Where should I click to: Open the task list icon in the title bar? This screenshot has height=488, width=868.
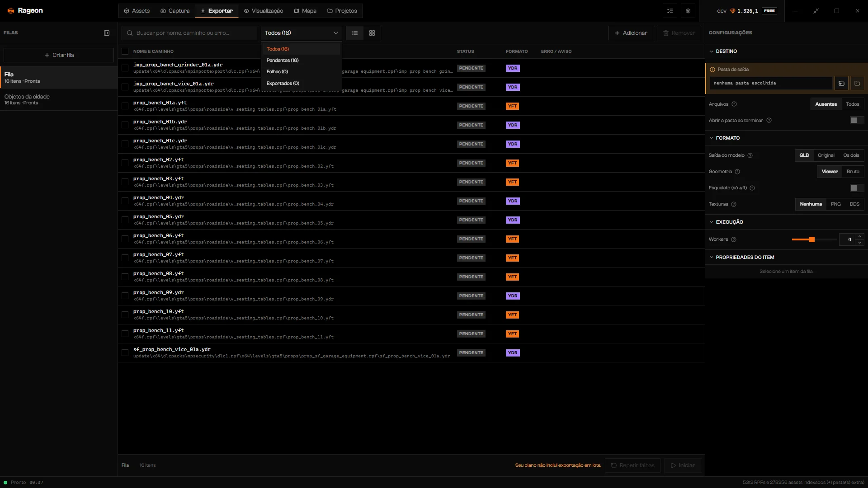(x=670, y=11)
